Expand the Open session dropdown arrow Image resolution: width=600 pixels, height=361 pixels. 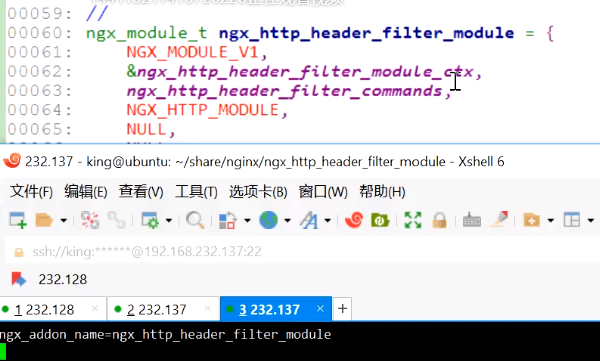(64, 221)
